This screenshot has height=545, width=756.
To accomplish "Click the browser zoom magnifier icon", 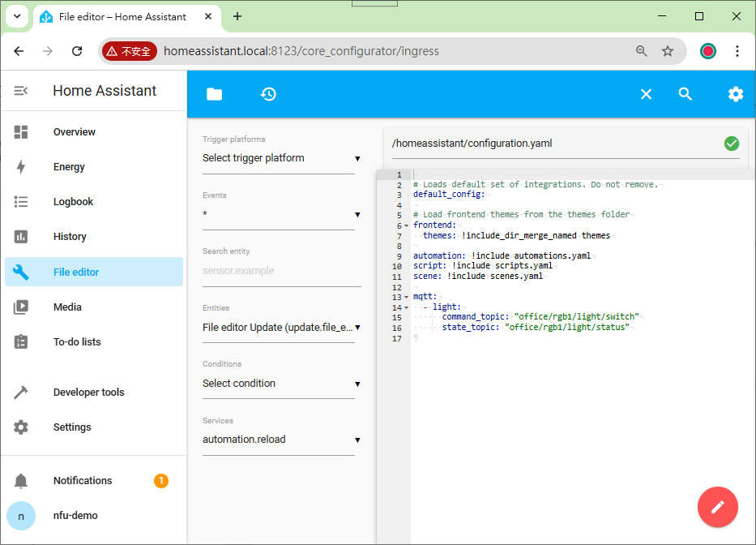I will point(641,51).
